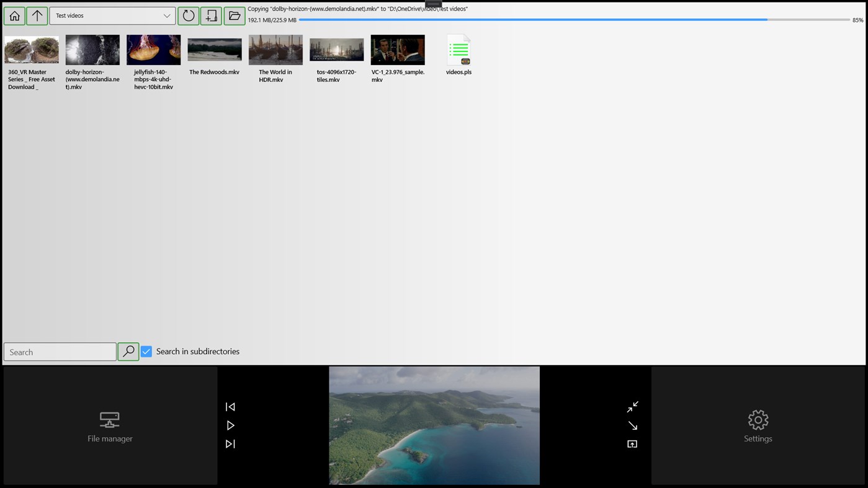
Task: Navigate to home directory
Action: coord(14,16)
